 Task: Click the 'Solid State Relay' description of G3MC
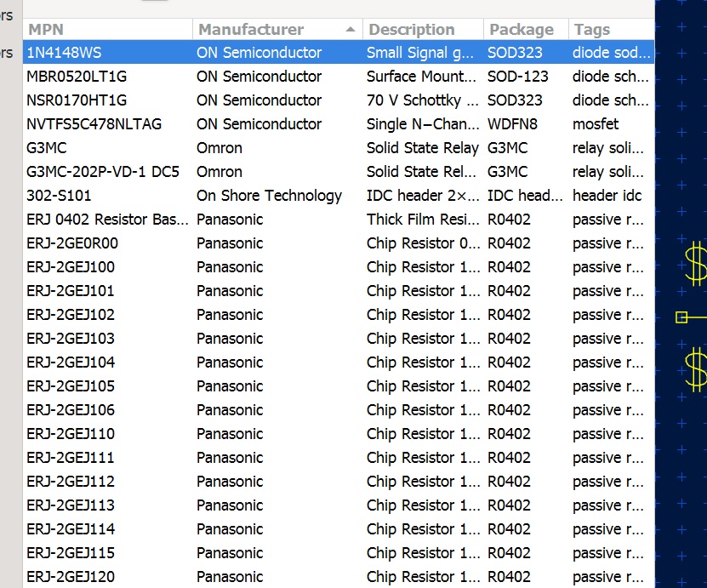[x=423, y=148]
